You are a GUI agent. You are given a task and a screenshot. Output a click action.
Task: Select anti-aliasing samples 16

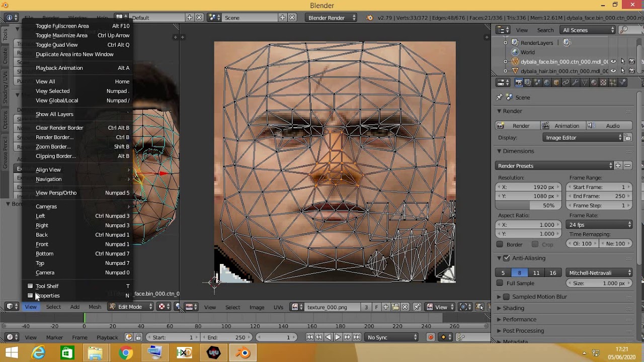[x=553, y=273]
